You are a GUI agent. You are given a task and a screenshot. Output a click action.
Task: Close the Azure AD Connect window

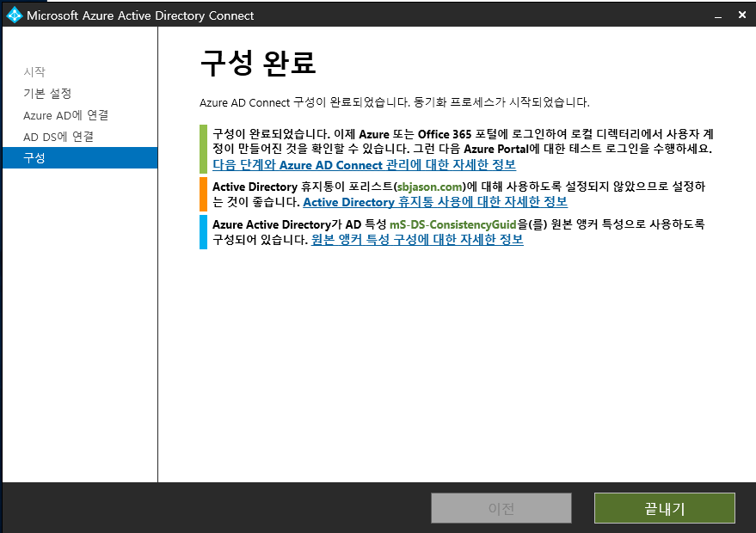click(x=742, y=15)
